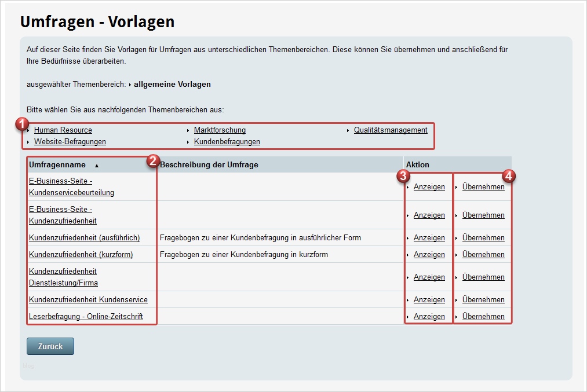Image resolution: width=587 pixels, height=392 pixels.
Task: Click Anzeigen for Kundenzufriedenheit (kurzform)
Action: point(429,254)
